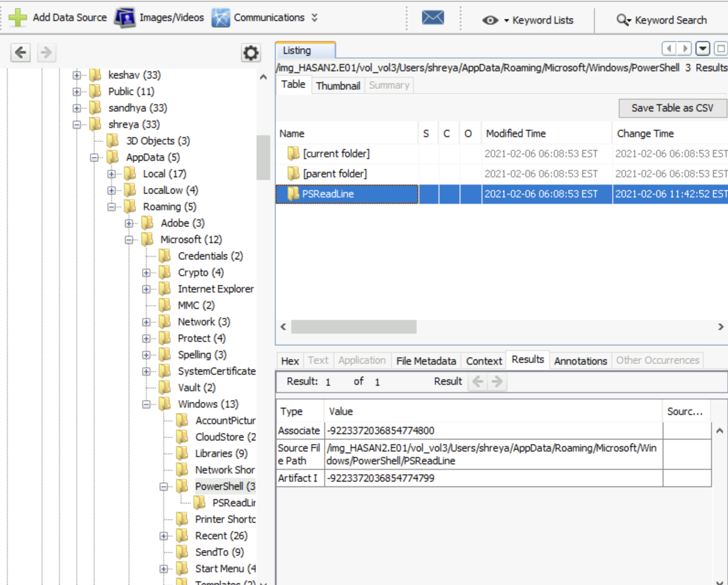Open the Annotations tab
This screenshot has height=585, width=728.
click(x=580, y=361)
